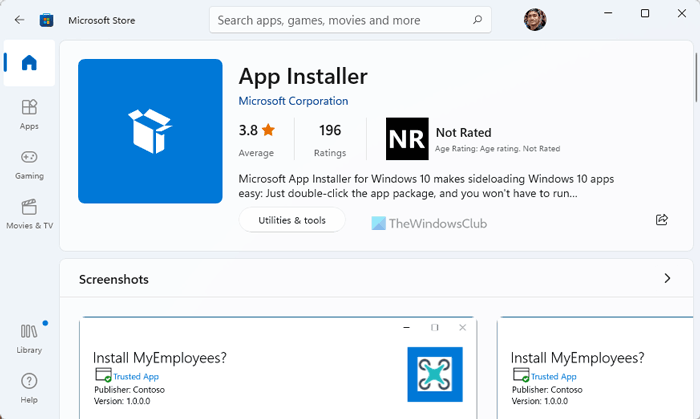
Task: Open the user profile avatar
Action: click(x=535, y=19)
